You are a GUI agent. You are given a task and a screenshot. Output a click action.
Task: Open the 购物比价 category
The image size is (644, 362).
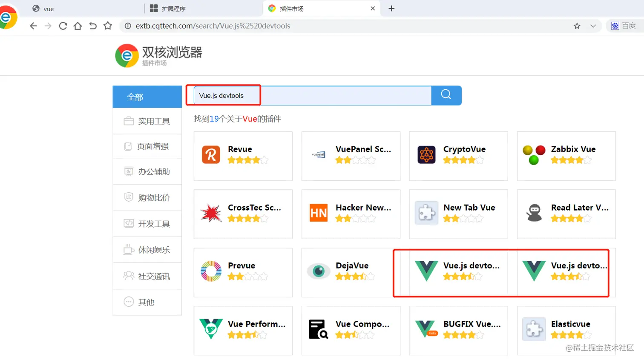(147, 198)
